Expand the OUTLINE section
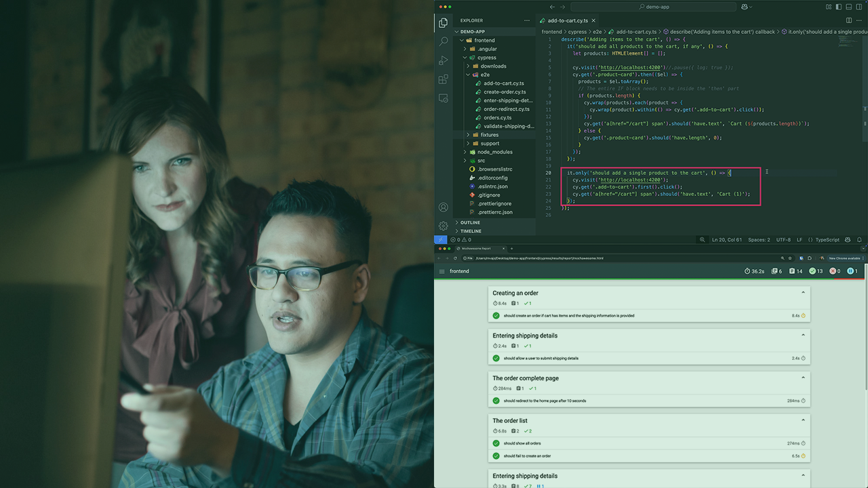 pos(470,222)
